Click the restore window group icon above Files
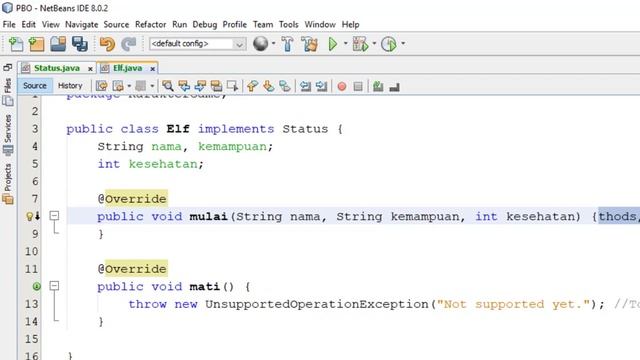Viewport: 640px width, 360px height. point(7,67)
